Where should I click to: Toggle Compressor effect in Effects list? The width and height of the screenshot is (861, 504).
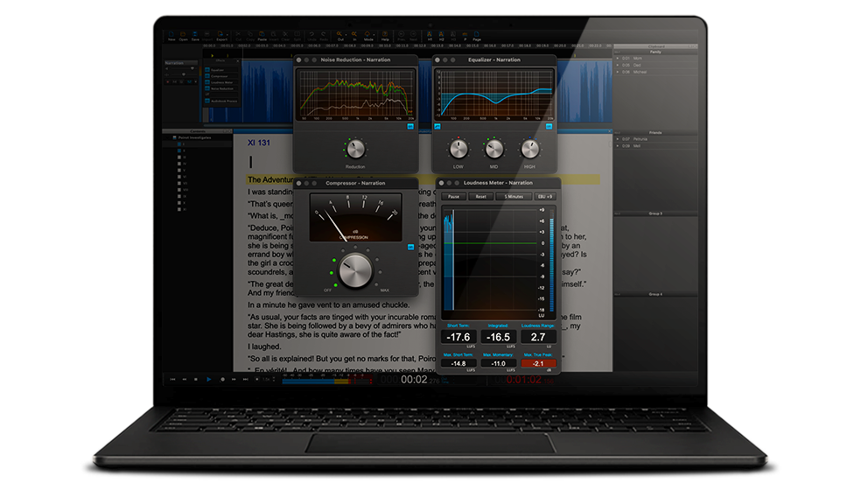point(207,76)
